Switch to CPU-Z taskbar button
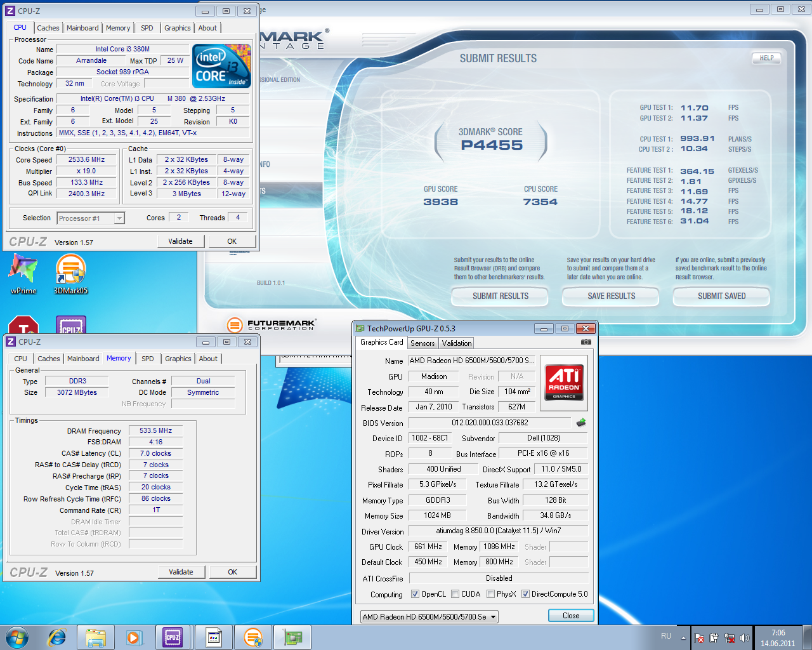The height and width of the screenshot is (650, 812). (x=173, y=637)
